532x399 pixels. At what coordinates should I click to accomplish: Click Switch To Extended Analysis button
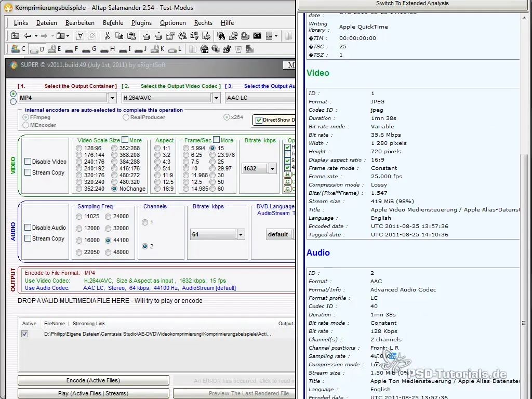point(412,4)
